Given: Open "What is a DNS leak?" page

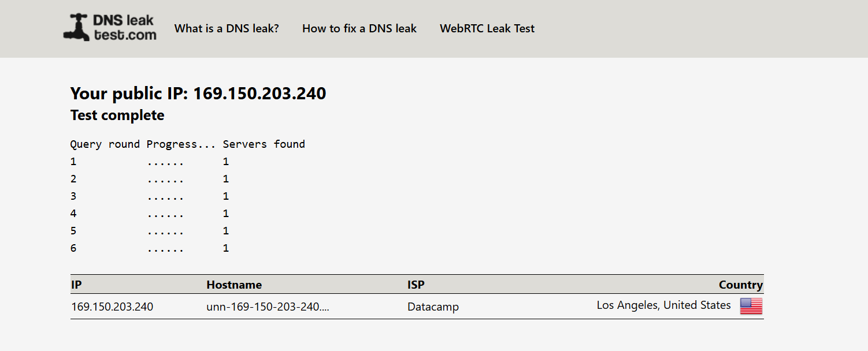Looking at the screenshot, I should tap(227, 28).
